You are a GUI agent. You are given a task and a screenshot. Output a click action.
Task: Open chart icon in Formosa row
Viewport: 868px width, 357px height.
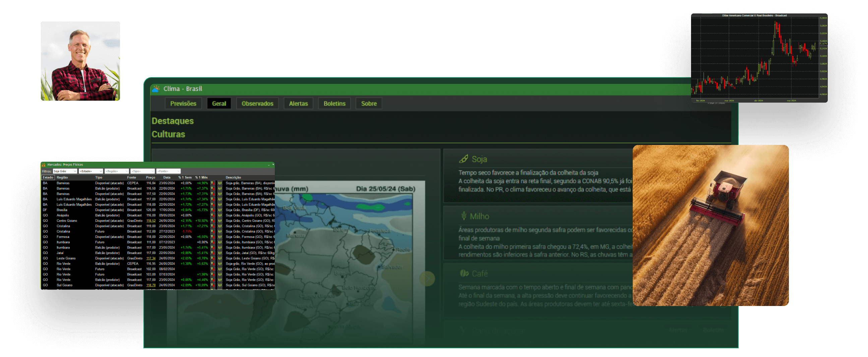(x=220, y=237)
